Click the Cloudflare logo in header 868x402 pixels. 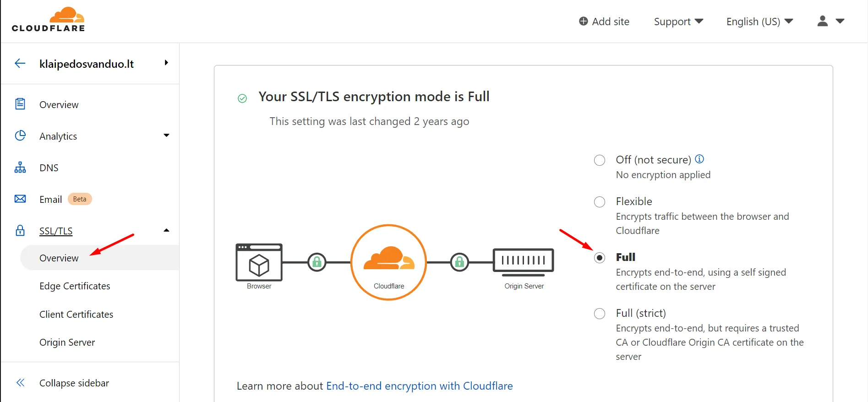[x=48, y=20]
